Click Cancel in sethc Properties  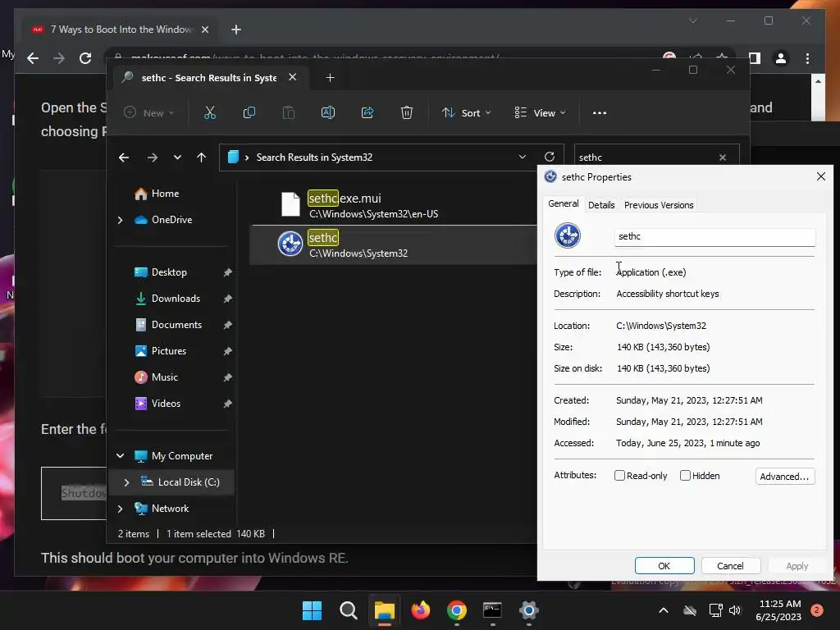click(x=730, y=566)
